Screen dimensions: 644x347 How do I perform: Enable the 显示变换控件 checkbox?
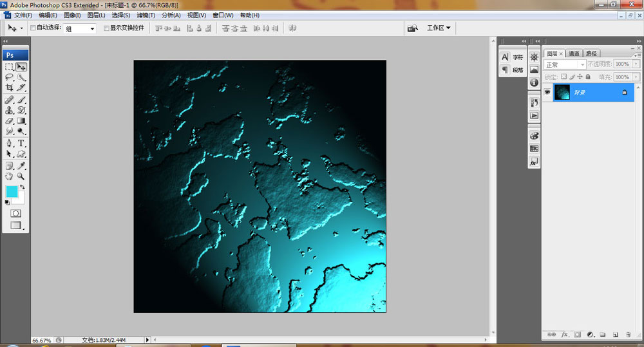tap(106, 28)
